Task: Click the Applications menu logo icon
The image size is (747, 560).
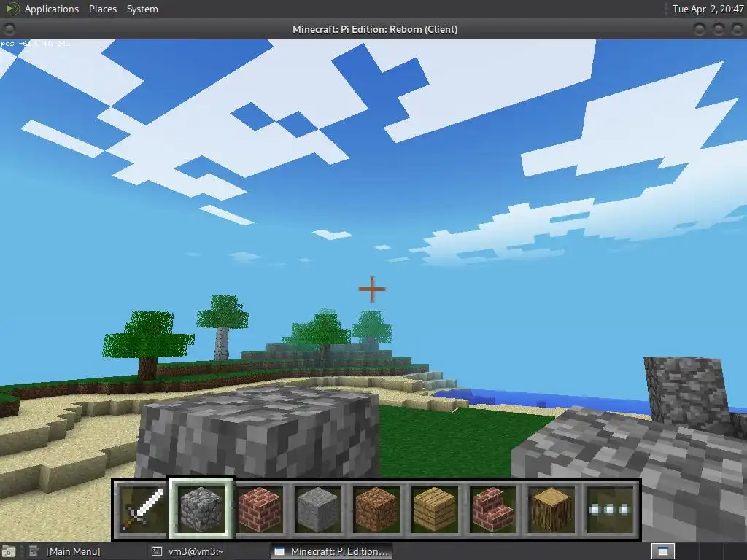Action: click(x=12, y=9)
